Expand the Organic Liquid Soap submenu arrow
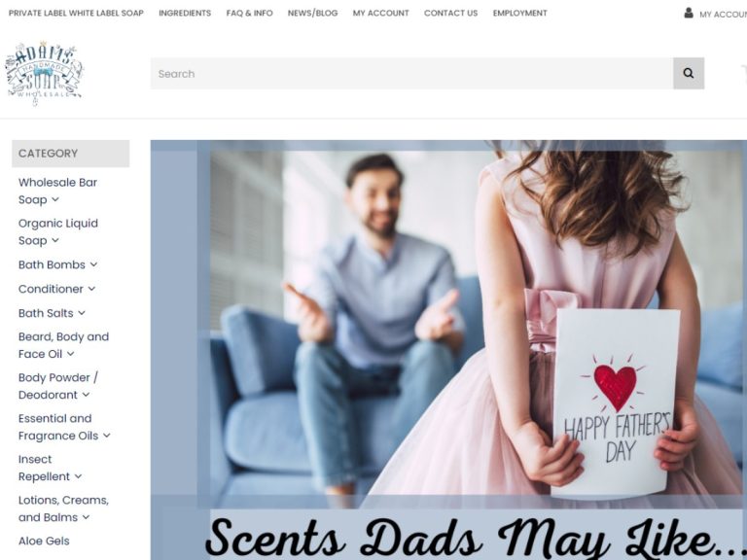The height and width of the screenshot is (560, 747). click(55, 240)
